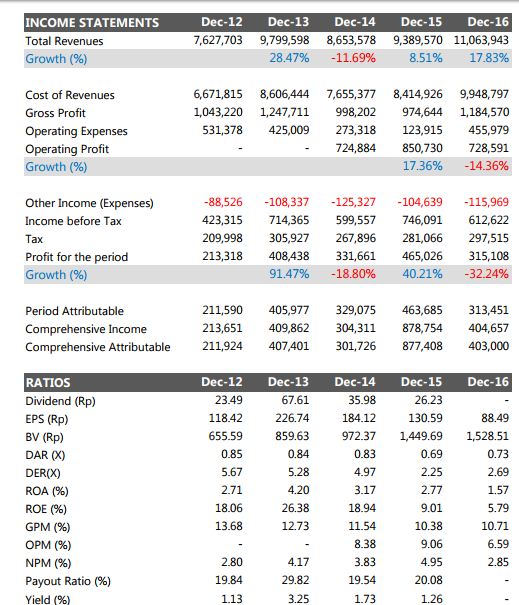This screenshot has height=605, width=519.
Task: Select the RATIOS section header title
Action: (48, 383)
